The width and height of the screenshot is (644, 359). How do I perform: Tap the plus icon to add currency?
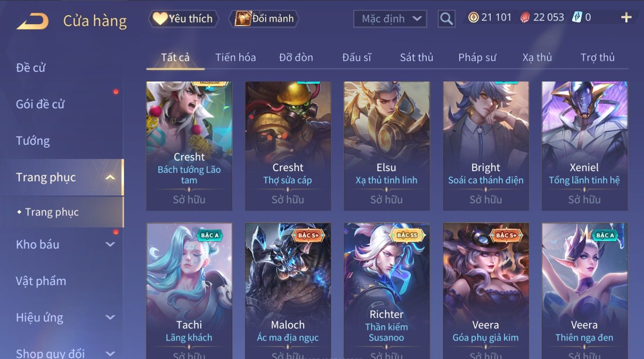[x=626, y=18]
